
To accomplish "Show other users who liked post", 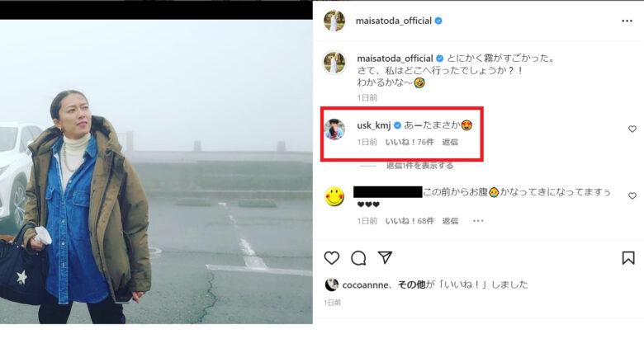I will click(x=411, y=285).
